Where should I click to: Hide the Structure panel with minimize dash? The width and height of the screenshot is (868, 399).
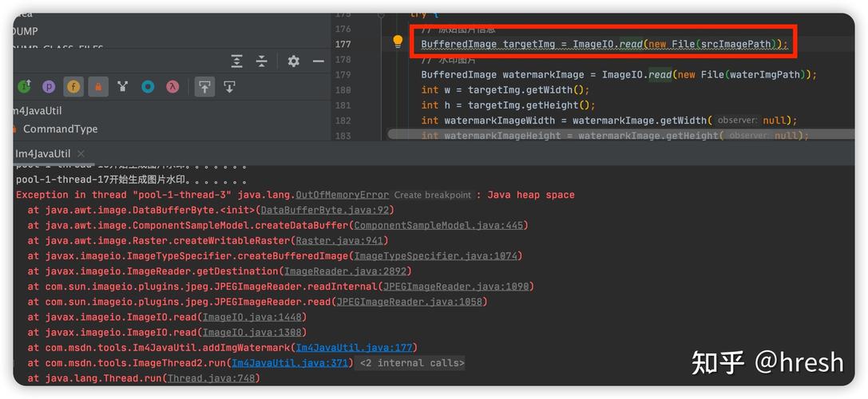point(318,61)
